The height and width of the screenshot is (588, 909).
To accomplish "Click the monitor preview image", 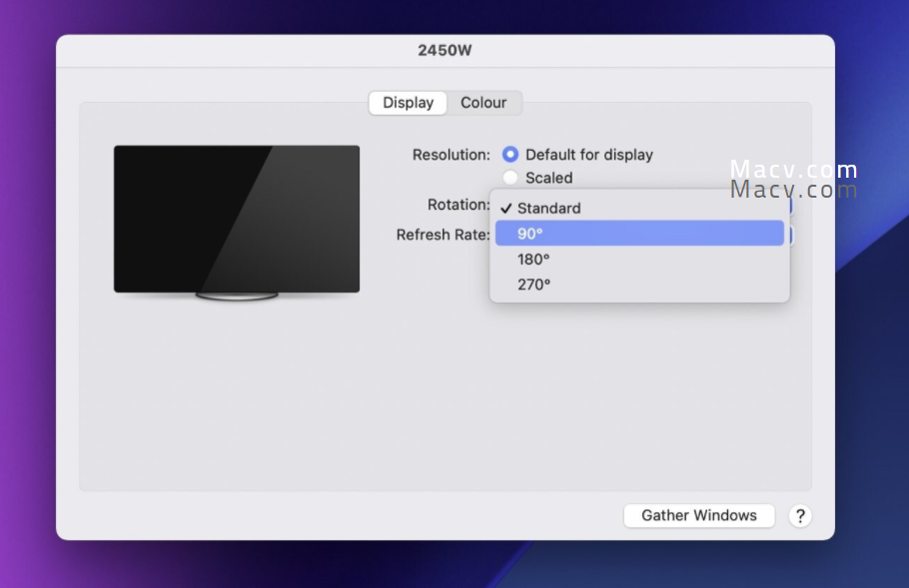I will pos(237,223).
